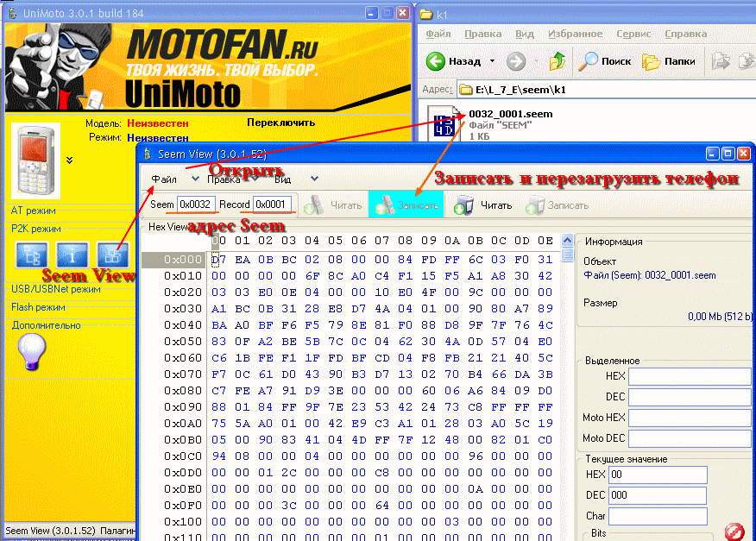Click the Explorer address bar path field

pyautogui.click(x=606, y=90)
